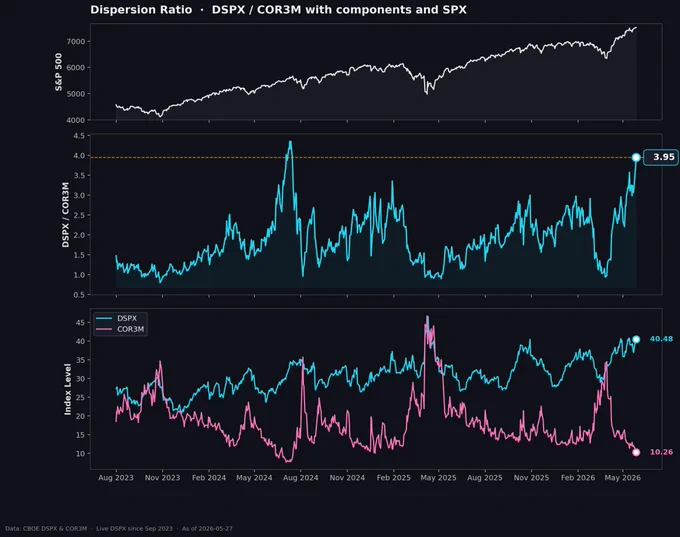Click the 'Index Level' axis title
Viewport: 680px width, 537px height.
tap(68, 389)
